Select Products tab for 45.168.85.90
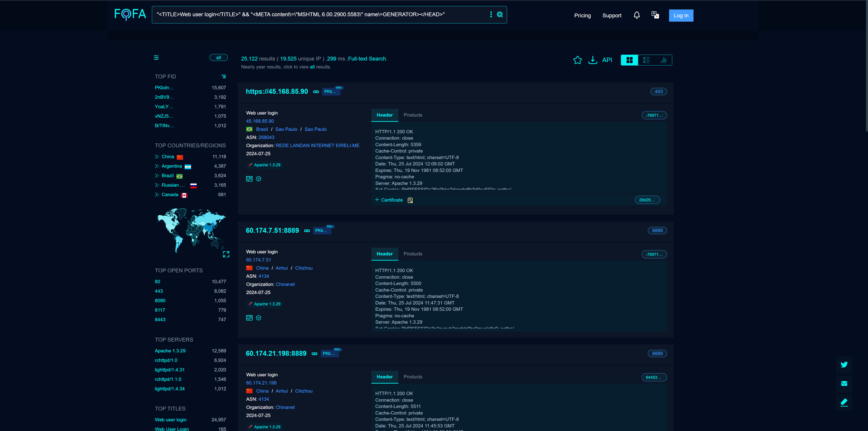Image resolution: width=868 pixels, height=431 pixels. point(413,115)
